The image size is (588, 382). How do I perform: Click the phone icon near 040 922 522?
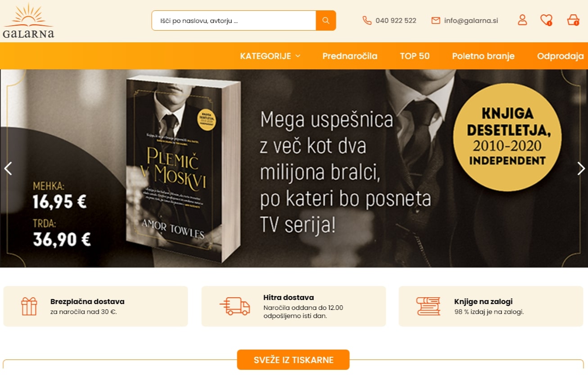(x=367, y=21)
